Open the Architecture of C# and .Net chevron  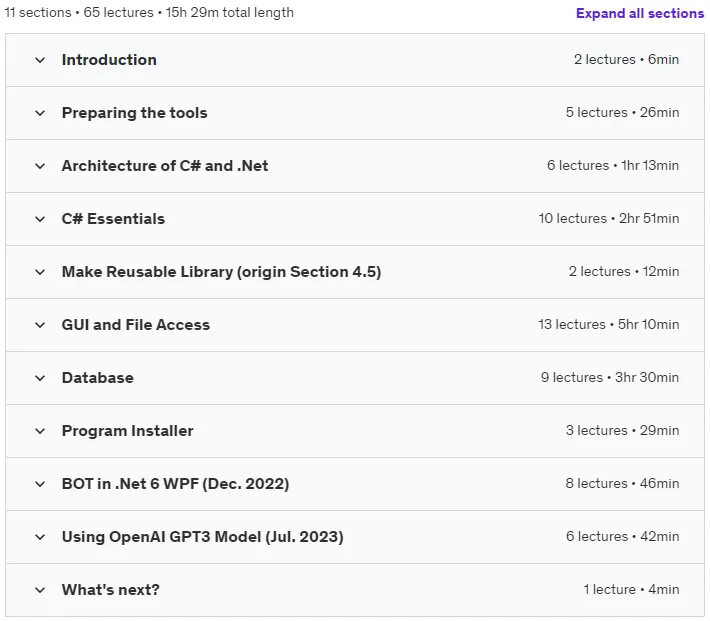coord(40,166)
